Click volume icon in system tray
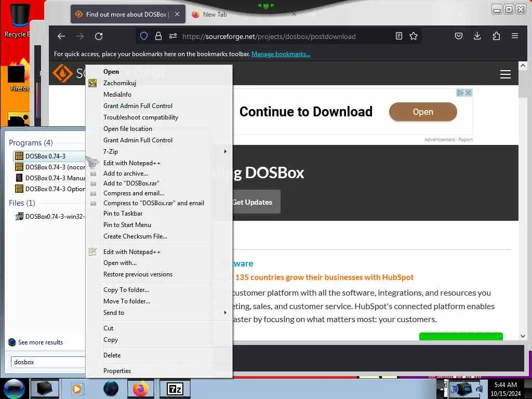 pos(479,389)
